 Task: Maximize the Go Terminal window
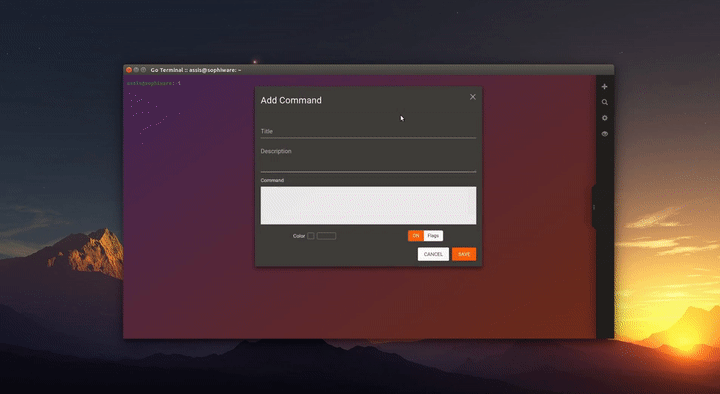[143, 70]
